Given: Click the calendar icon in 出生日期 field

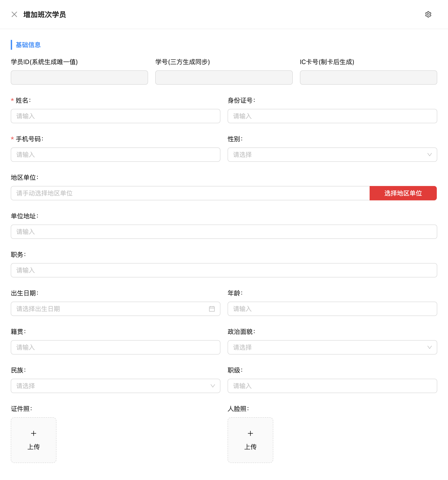Looking at the screenshot, I should pos(212,309).
